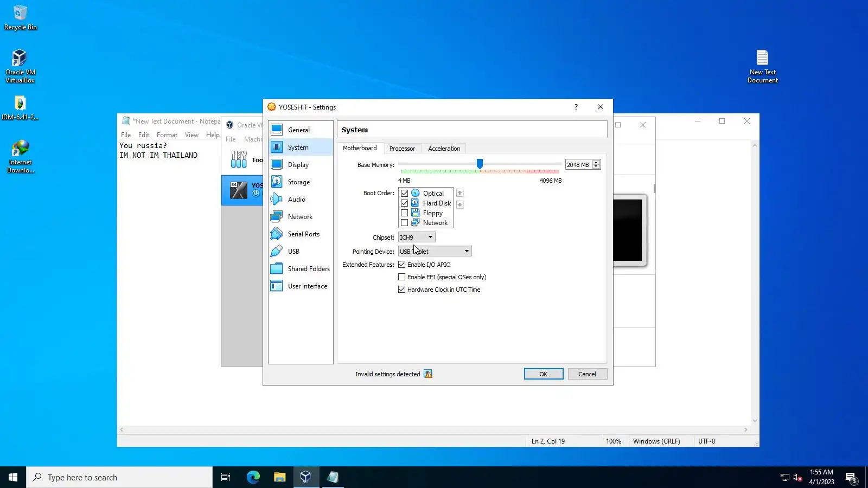The image size is (868, 488).
Task: Open the Windows Start menu
Action: [13, 477]
